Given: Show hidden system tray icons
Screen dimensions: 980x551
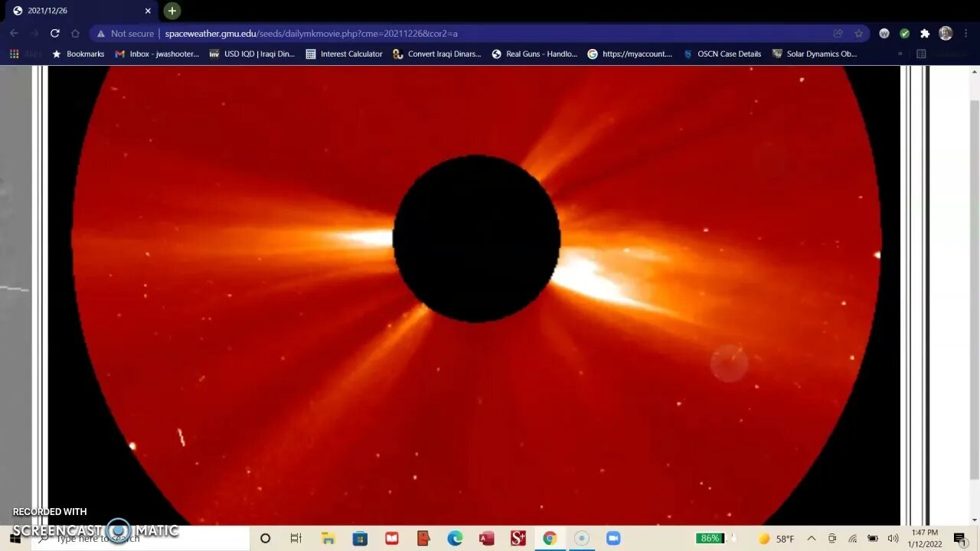Looking at the screenshot, I should coord(812,539).
